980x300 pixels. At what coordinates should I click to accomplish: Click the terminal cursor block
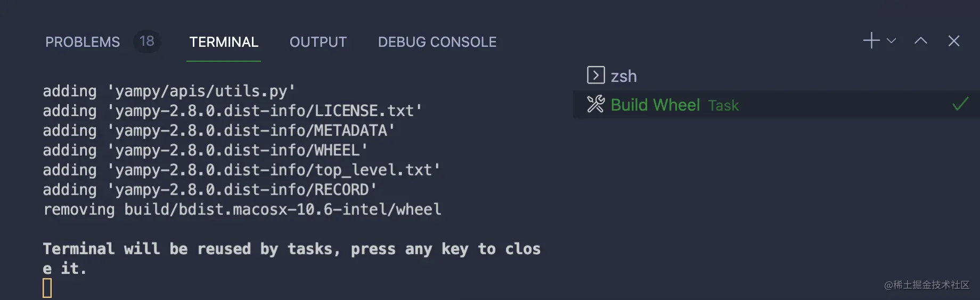point(47,288)
